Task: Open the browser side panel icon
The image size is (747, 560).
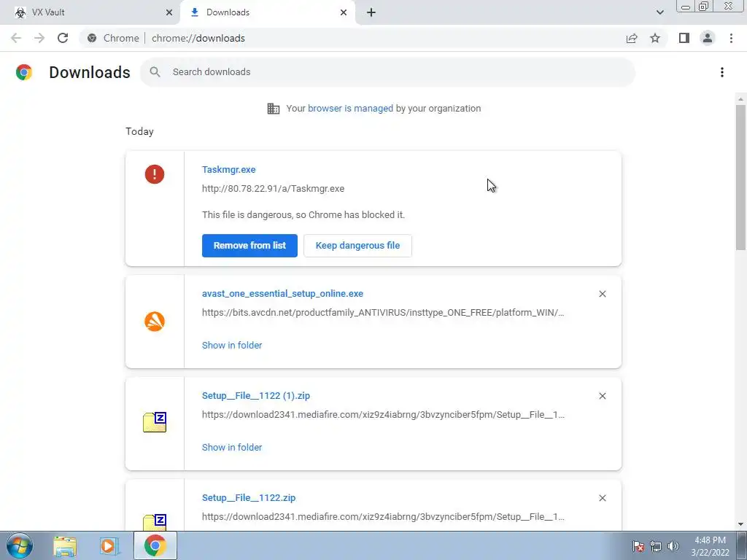Action: [684, 38]
